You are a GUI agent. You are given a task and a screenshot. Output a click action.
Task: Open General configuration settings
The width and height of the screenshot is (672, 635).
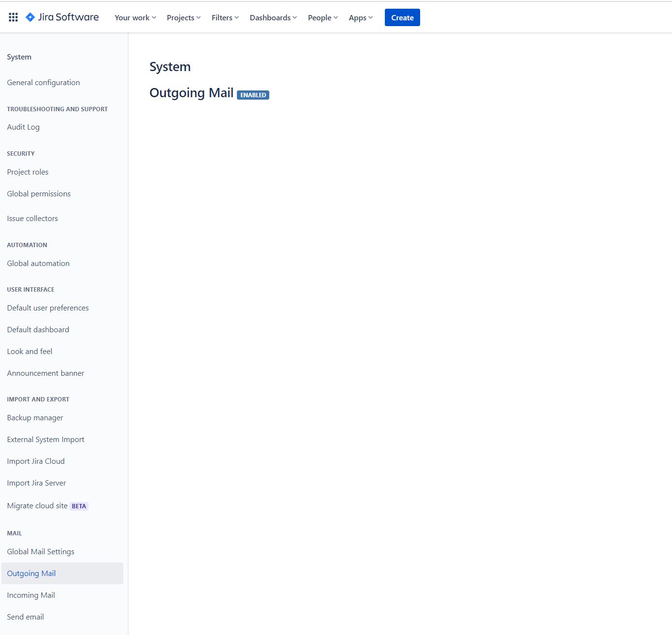[43, 82]
